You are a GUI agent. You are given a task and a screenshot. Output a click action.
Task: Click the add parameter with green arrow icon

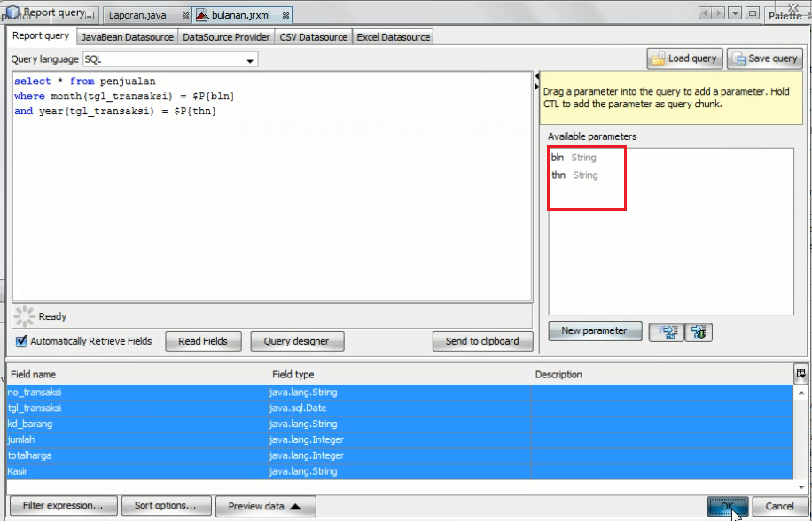[x=698, y=332]
